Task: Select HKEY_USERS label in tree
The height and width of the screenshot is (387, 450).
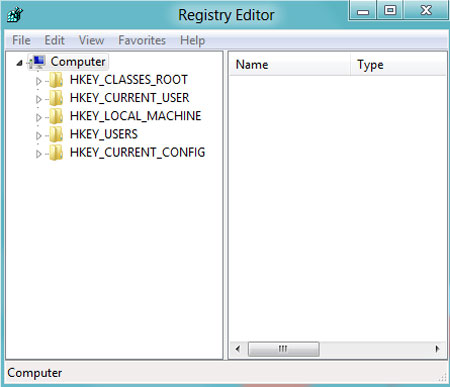Action: (104, 134)
